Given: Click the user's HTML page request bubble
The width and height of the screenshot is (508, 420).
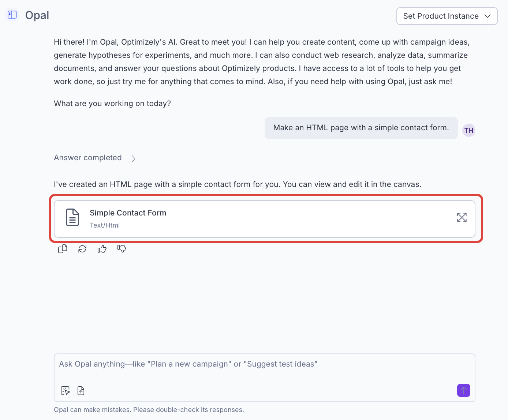Looking at the screenshot, I should [x=361, y=128].
